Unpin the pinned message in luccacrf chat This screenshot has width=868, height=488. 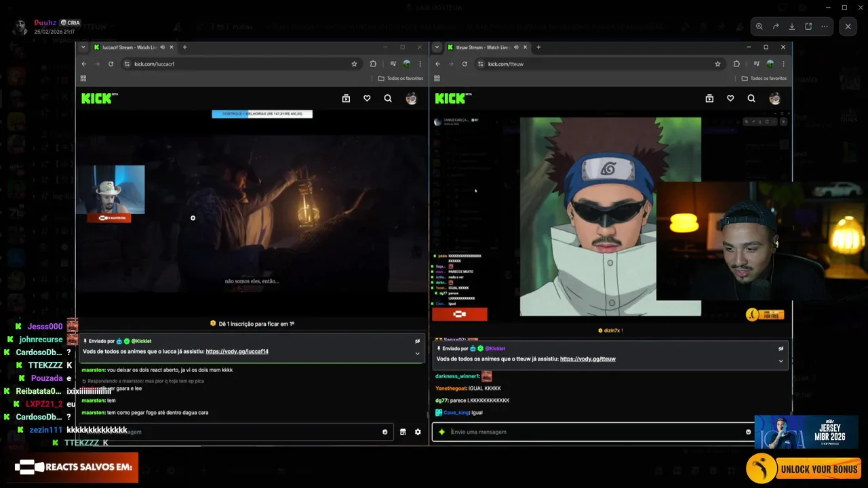coord(417,342)
